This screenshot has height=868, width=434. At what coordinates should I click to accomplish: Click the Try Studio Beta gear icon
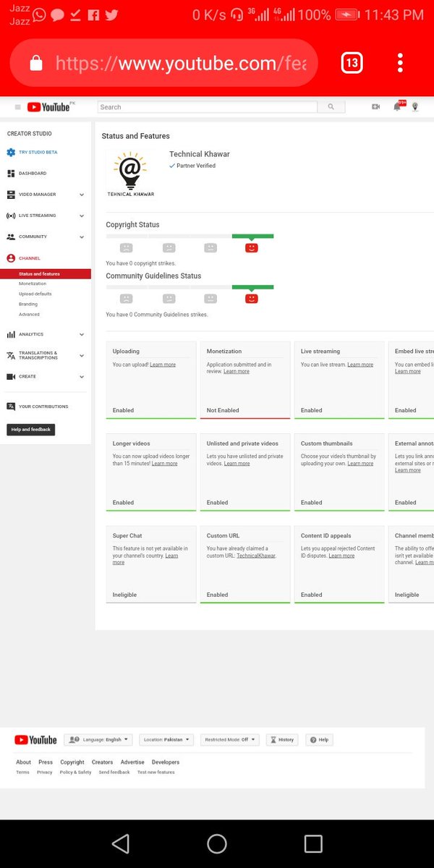click(11, 153)
